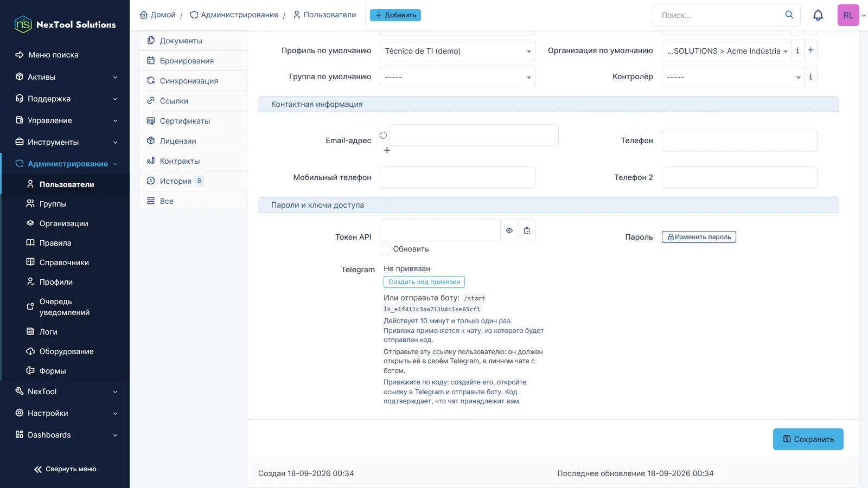868x488 pixels.
Task: Switch to the История tab
Action: click(x=193, y=181)
